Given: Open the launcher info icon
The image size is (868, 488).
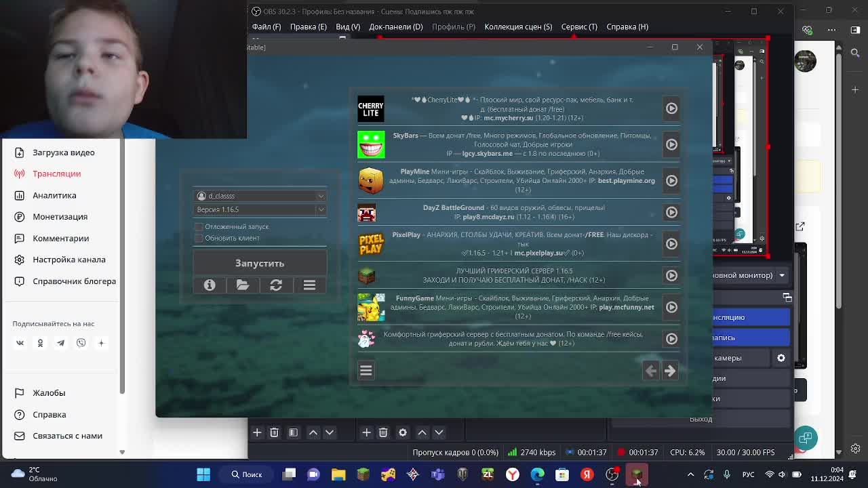Looking at the screenshot, I should [210, 285].
